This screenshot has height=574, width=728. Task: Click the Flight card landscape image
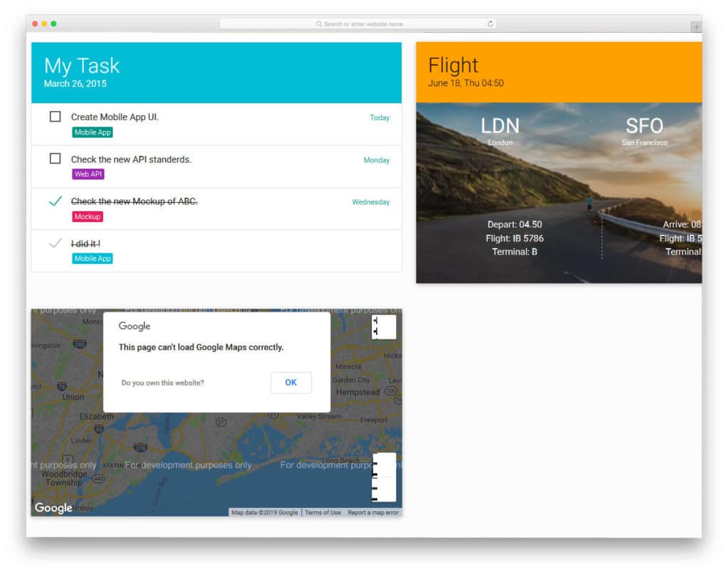pyautogui.click(x=559, y=193)
